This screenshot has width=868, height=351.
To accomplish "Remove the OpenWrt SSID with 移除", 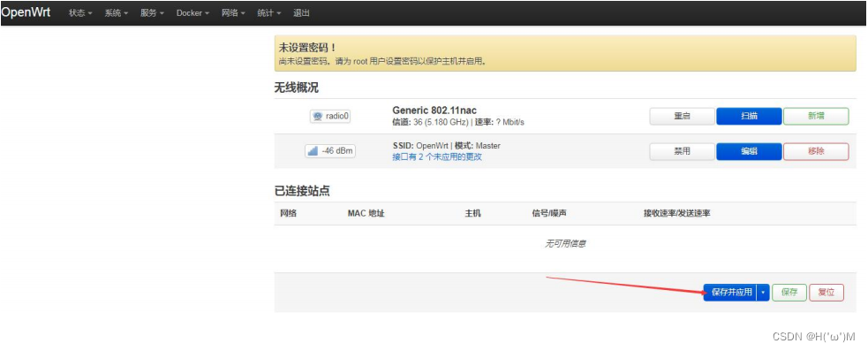I will 816,151.
